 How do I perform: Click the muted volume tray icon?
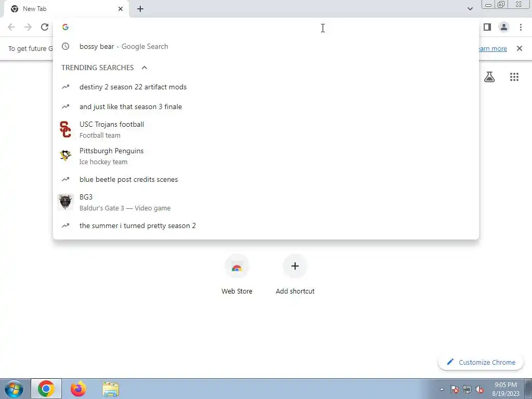tap(480, 390)
